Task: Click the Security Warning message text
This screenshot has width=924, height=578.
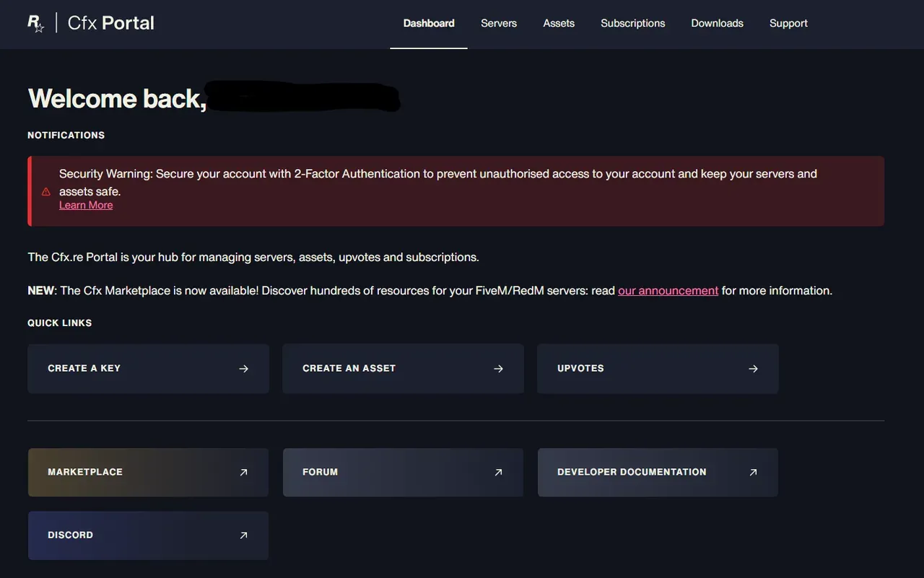Action: tap(438, 183)
